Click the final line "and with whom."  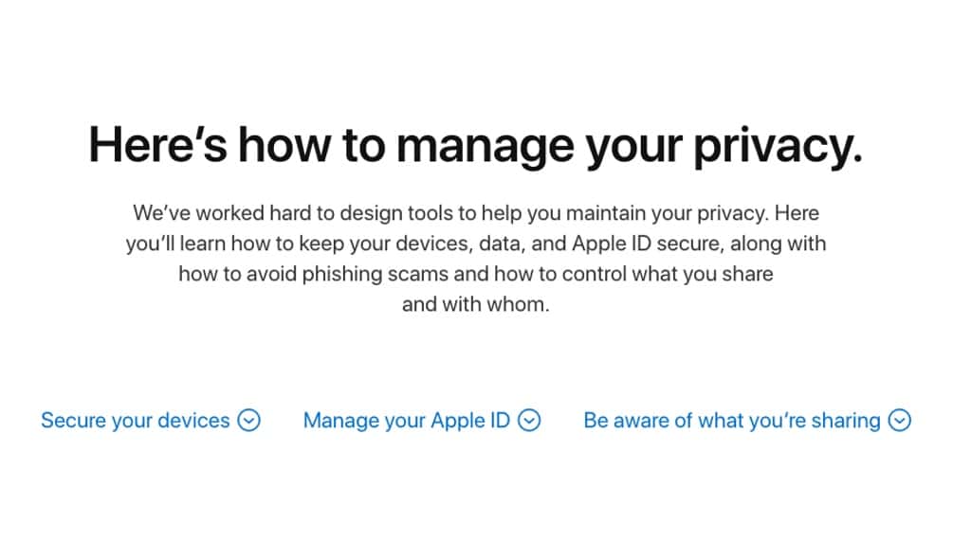(475, 305)
